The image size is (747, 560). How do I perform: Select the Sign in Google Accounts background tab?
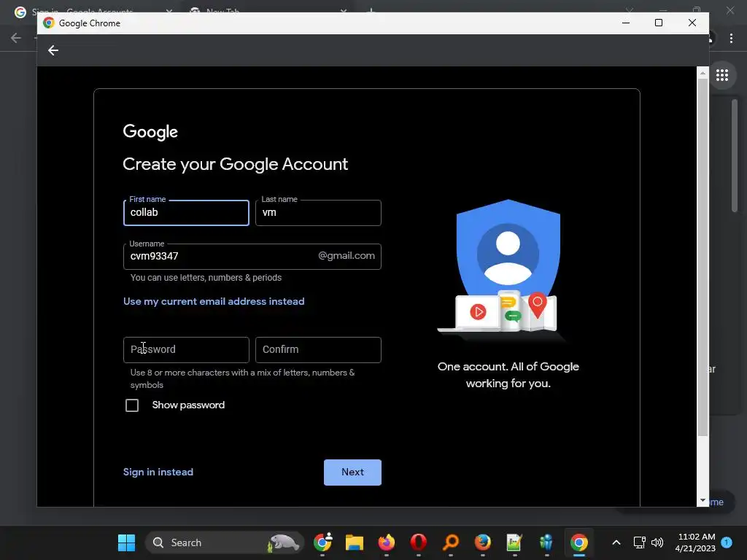point(90,11)
